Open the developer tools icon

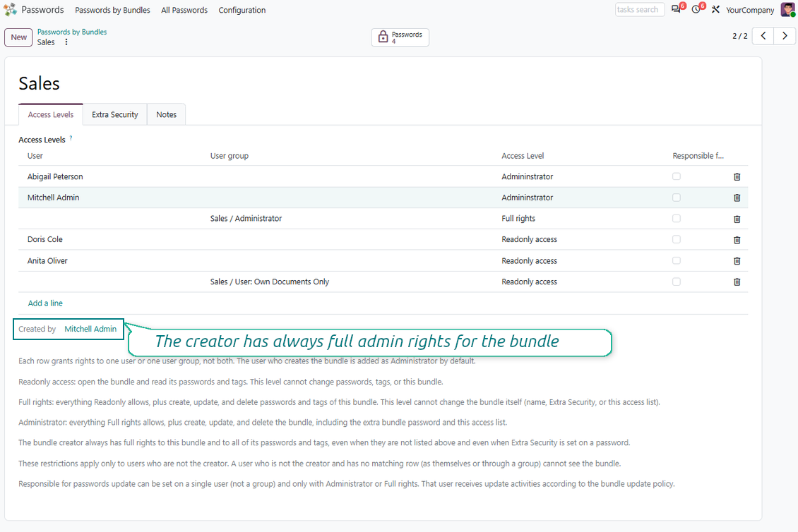715,10
